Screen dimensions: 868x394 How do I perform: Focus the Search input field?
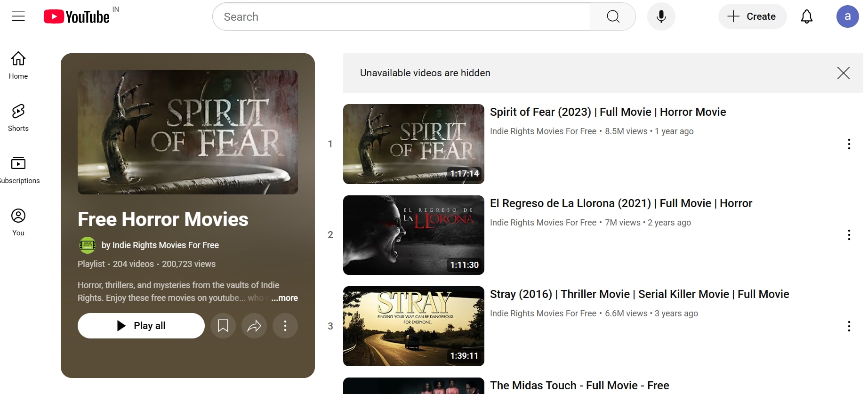pyautogui.click(x=402, y=16)
